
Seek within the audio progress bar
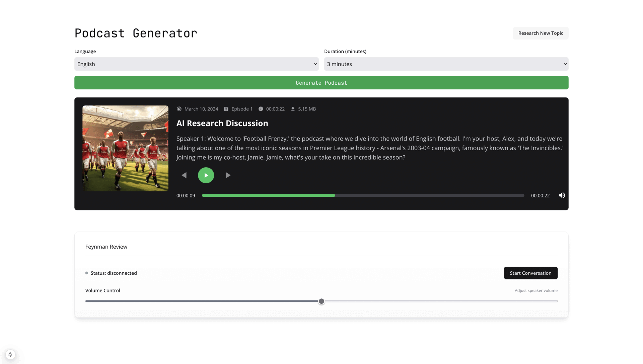[363, 195]
